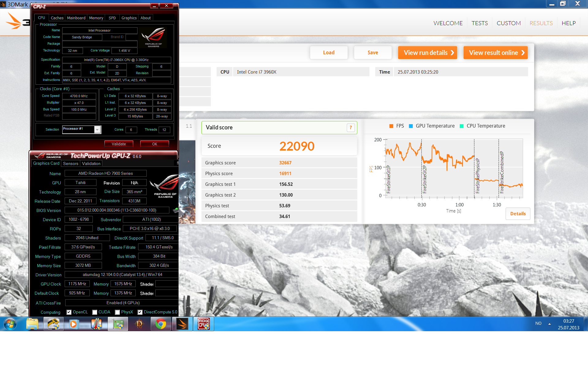Screen dimensions: 588x368
Task: Switch to the Mainboard tab in CPU-Z
Action: coord(76,18)
